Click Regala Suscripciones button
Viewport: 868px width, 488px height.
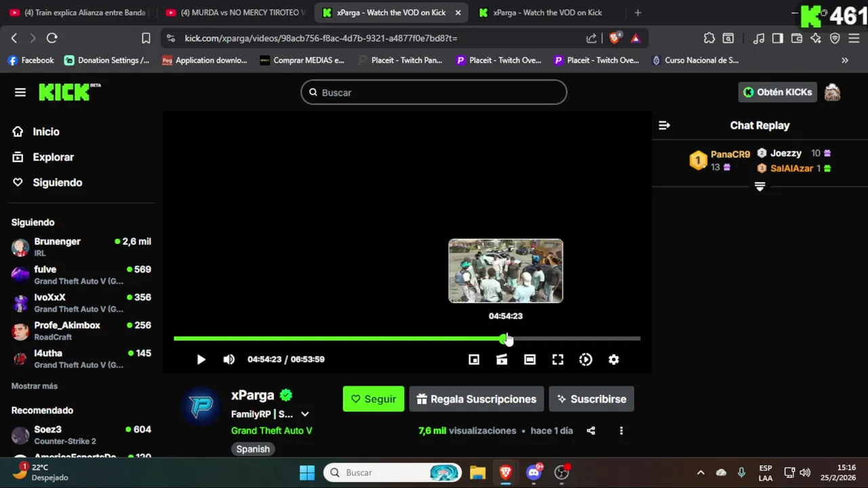point(477,399)
